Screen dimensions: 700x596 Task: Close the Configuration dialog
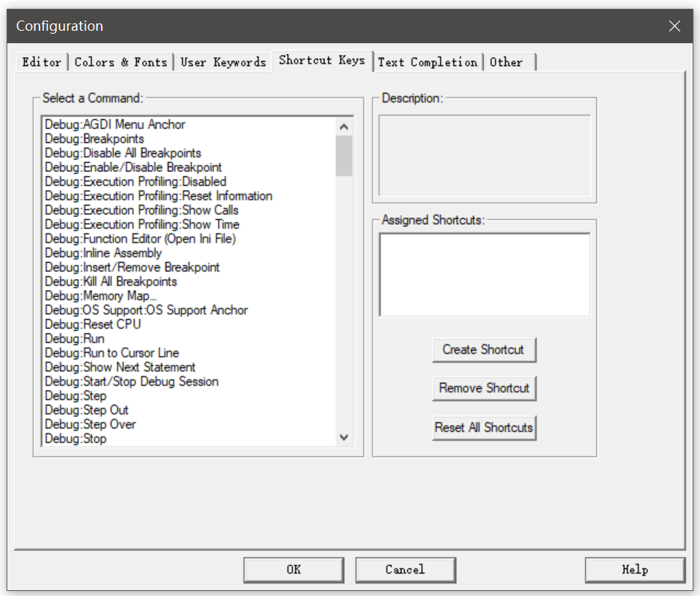coord(674,26)
